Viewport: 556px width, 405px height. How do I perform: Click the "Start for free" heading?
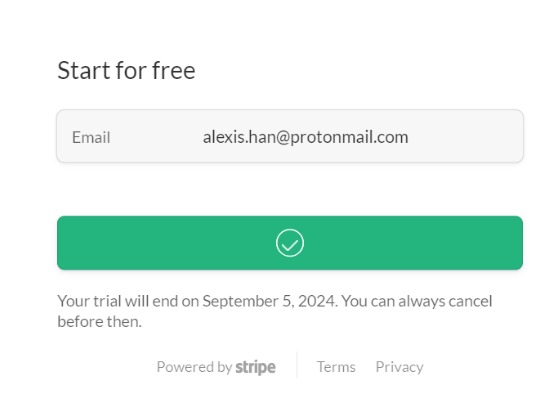126,70
